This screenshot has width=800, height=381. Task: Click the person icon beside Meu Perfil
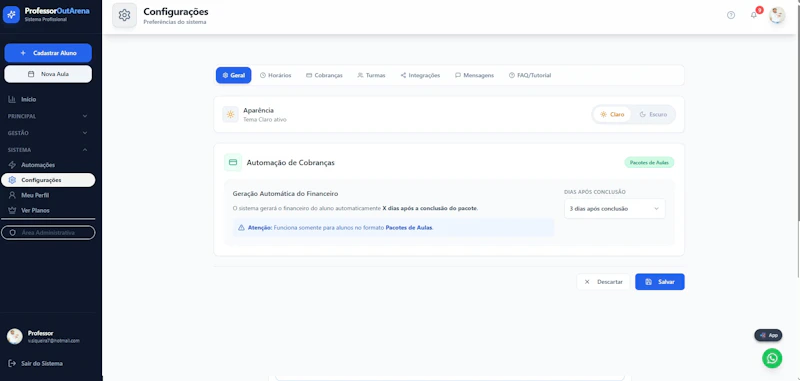tap(12, 195)
